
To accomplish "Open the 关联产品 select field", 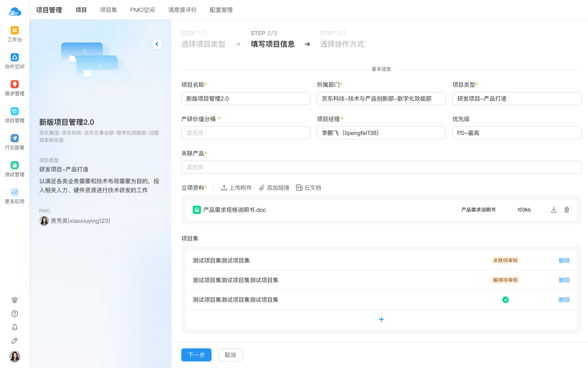I will coord(381,167).
